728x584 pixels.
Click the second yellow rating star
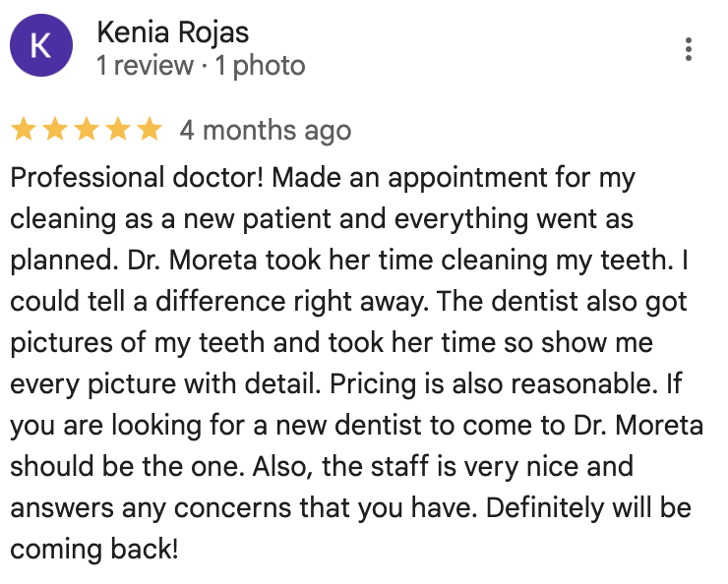pyautogui.click(x=55, y=129)
